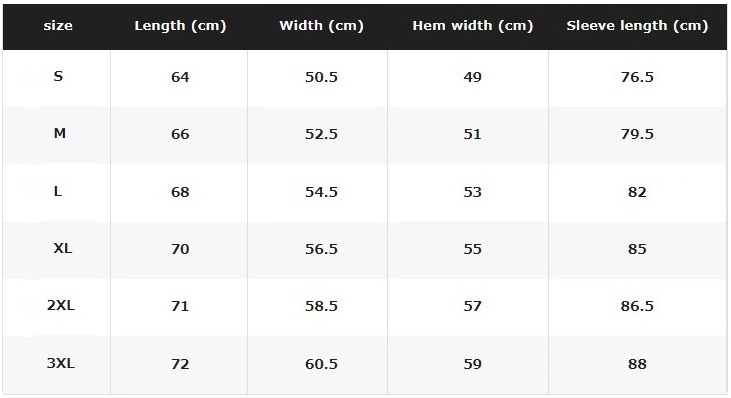The width and height of the screenshot is (731, 398).
Task: Select the 2XL size row label
Action: pos(61,306)
